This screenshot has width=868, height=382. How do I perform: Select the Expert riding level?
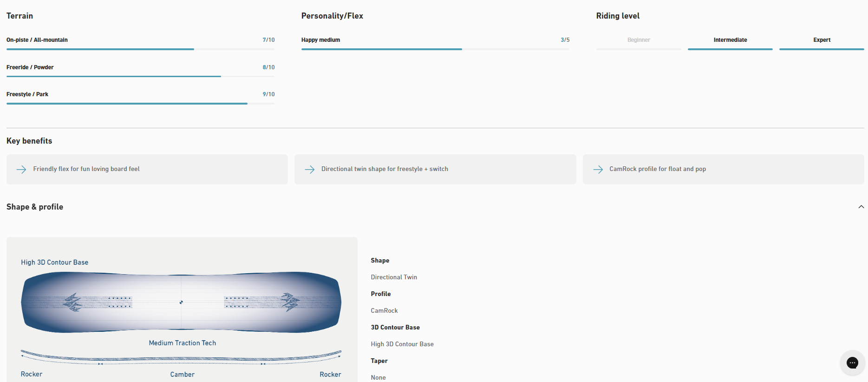pyautogui.click(x=822, y=40)
